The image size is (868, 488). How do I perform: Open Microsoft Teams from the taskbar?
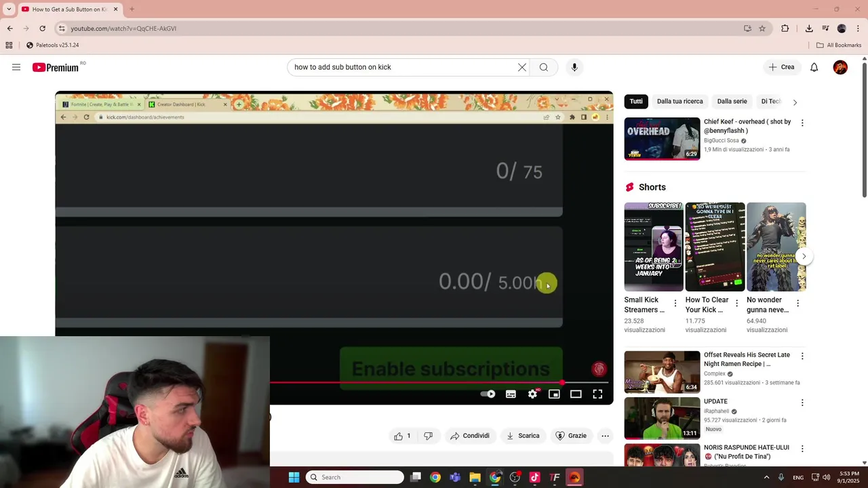coord(455,477)
